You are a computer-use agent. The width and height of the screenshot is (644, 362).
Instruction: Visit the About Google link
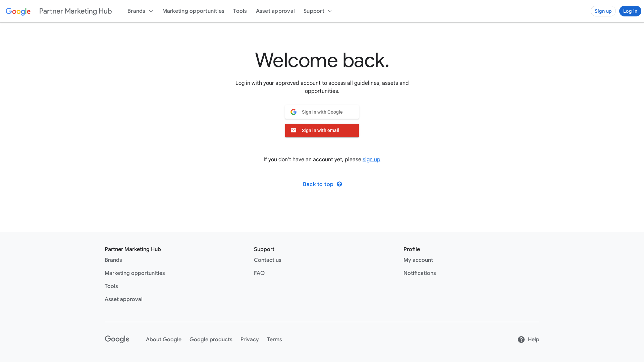pos(164,340)
